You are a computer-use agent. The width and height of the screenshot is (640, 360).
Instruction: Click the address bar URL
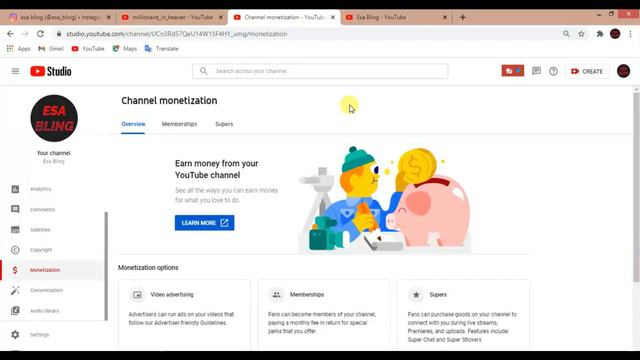pos(177,34)
